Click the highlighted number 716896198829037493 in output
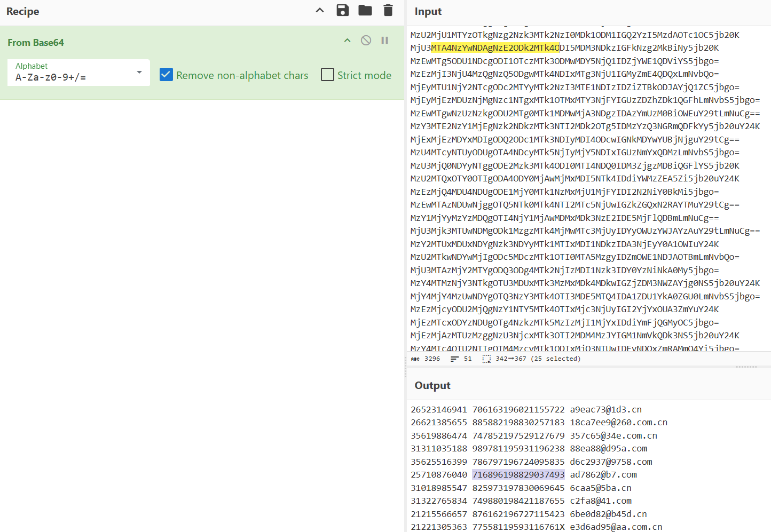Screen dimensions: 771x532 click(518, 474)
